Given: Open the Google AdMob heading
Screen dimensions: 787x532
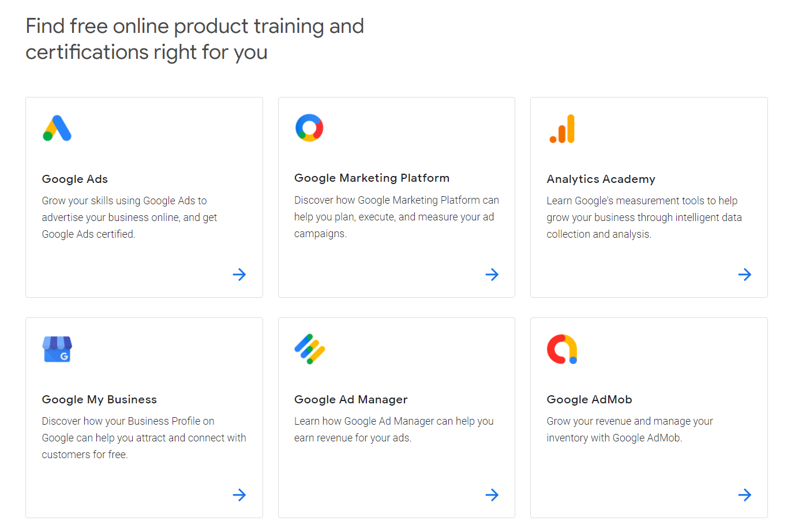Looking at the screenshot, I should (589, 400).
